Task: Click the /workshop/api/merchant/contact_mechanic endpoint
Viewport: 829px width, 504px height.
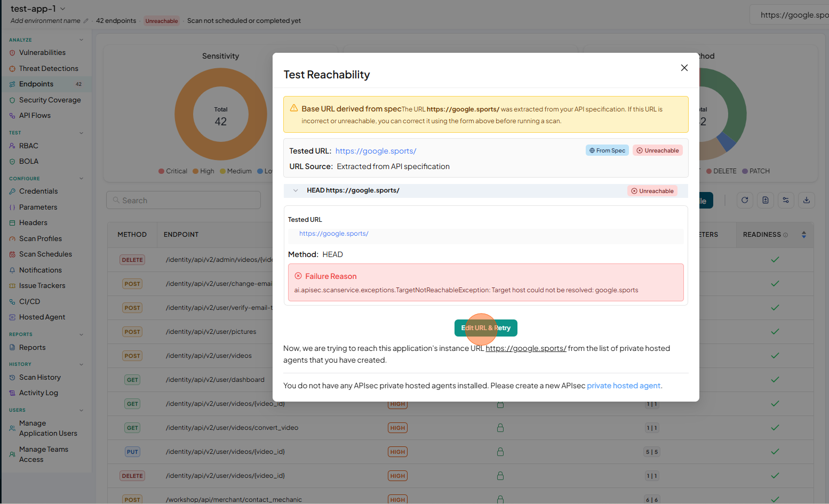Action: [234, 500]
